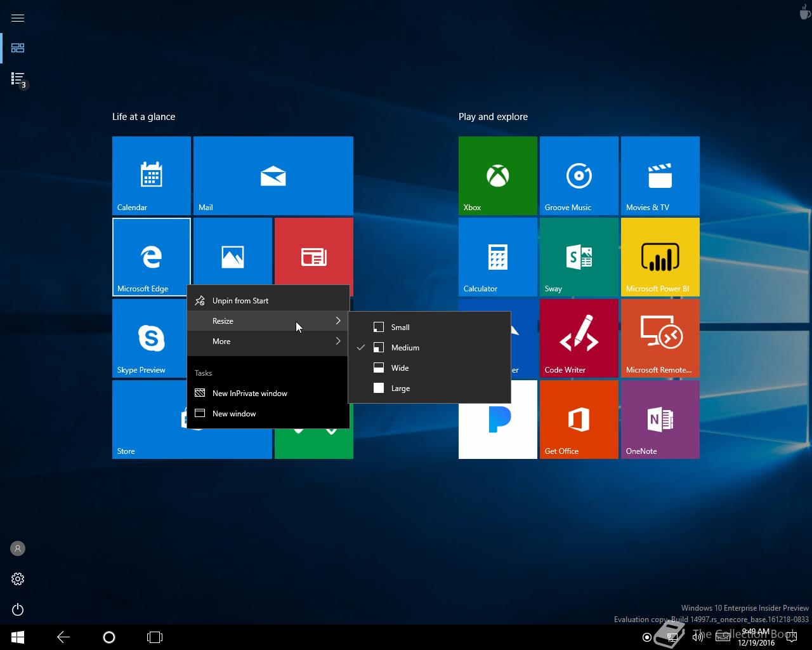Viewport: 812px width, 650px height.
Task: Open the Groove Music tile
Action: (x=579, y=176)
